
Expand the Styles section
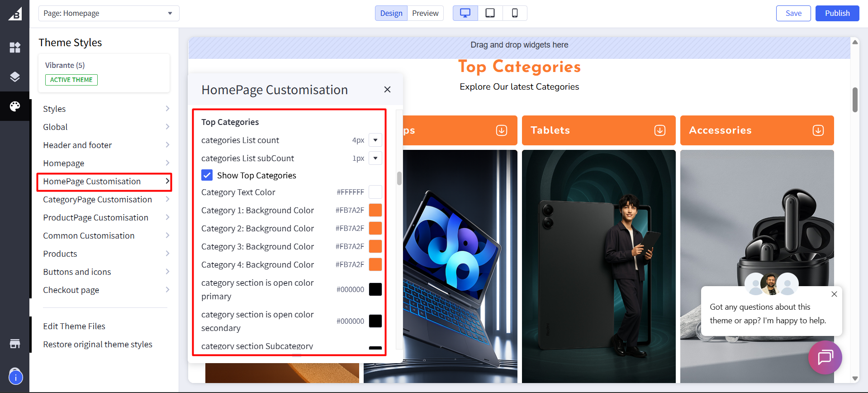106,109
